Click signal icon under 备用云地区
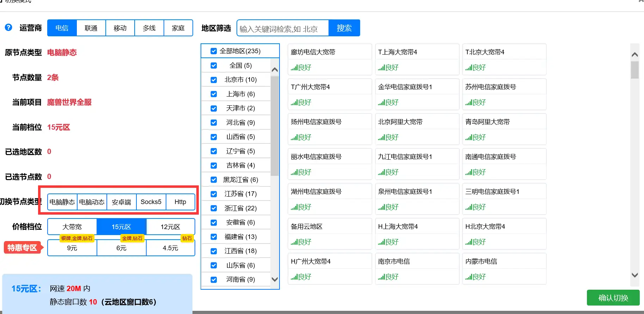 click(294, 242)
